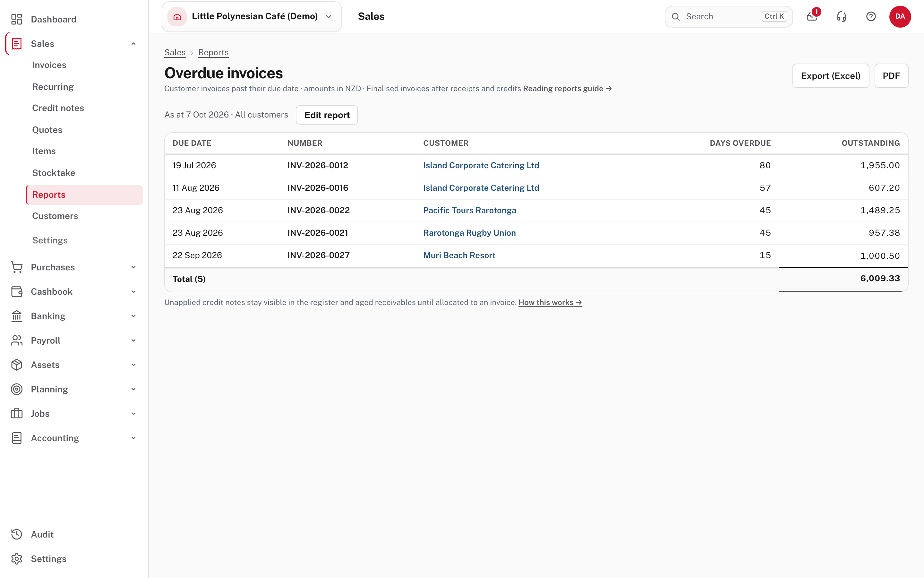924x578 pixels.
Task: Expand the Cashbook section chevron
Action: (x=134, y=292)
